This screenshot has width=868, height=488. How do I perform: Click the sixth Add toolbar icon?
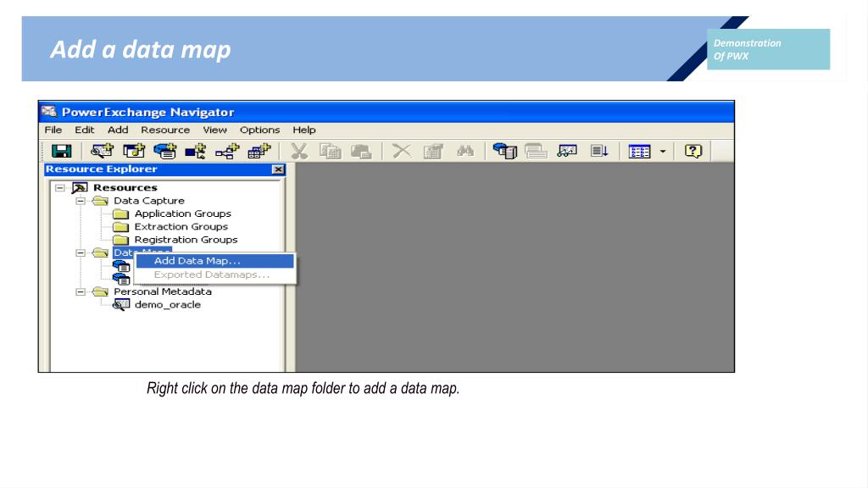point(259,151)
